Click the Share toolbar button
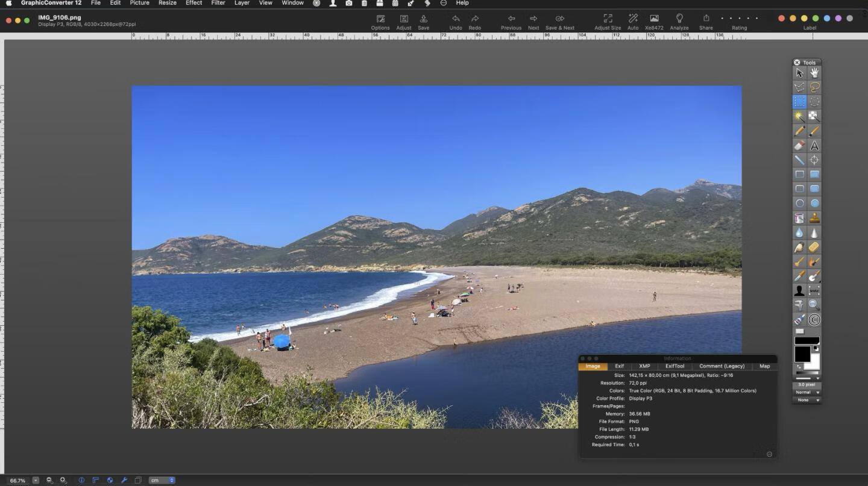This screenshot has height=486, width=868. click(706, 22)
